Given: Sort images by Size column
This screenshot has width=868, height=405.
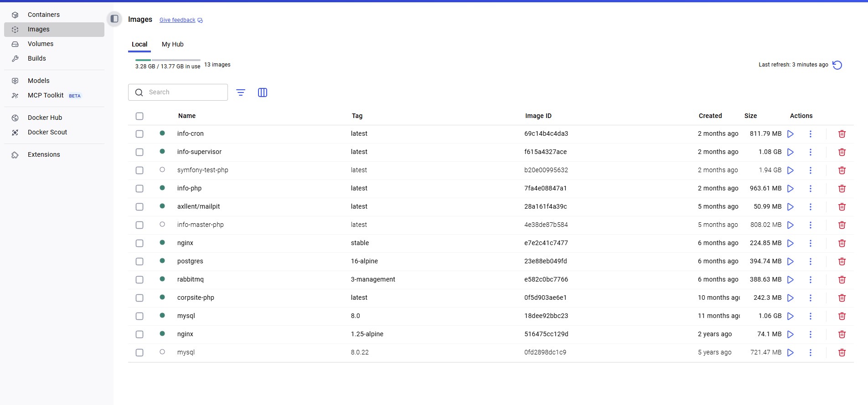Looking at the screenshot, I should pyautogui.click(x=750, y=116).
